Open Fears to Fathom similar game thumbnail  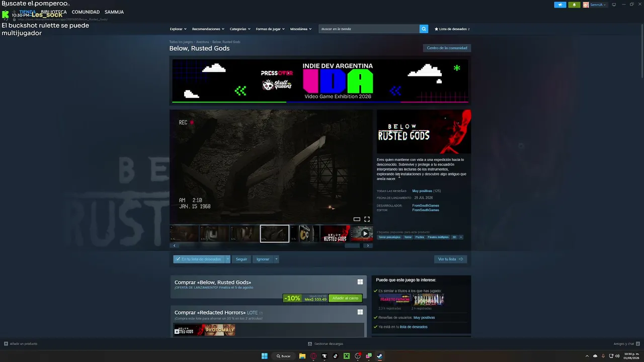point(394,300)
